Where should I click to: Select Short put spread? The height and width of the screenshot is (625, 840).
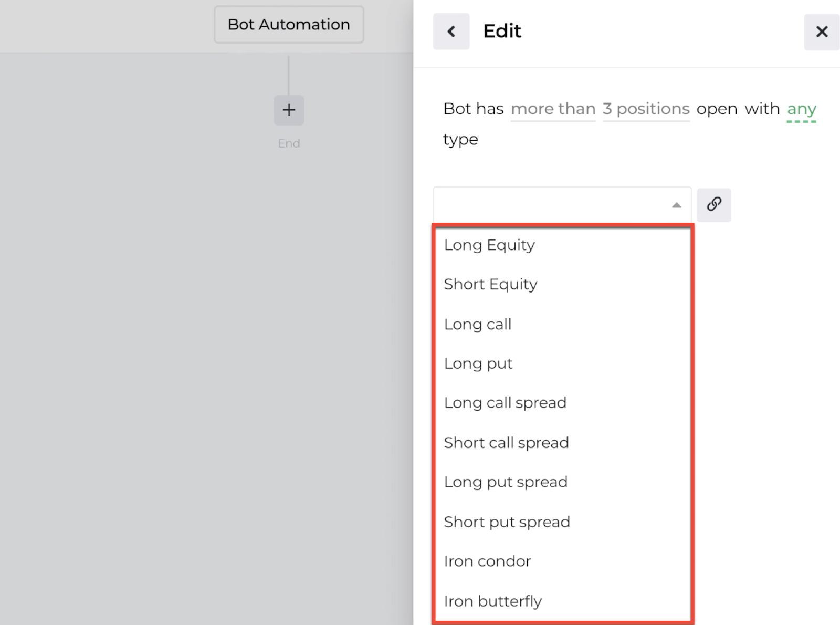562,522
